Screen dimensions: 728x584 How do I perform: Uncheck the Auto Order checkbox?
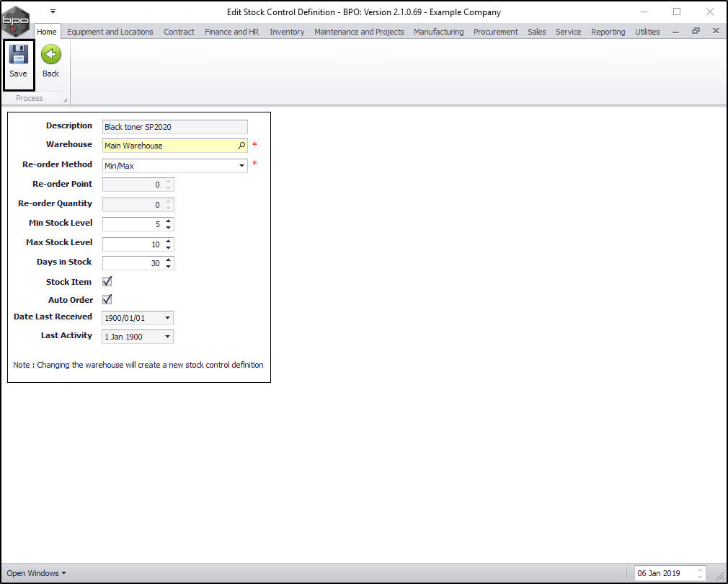pos(107,299)
